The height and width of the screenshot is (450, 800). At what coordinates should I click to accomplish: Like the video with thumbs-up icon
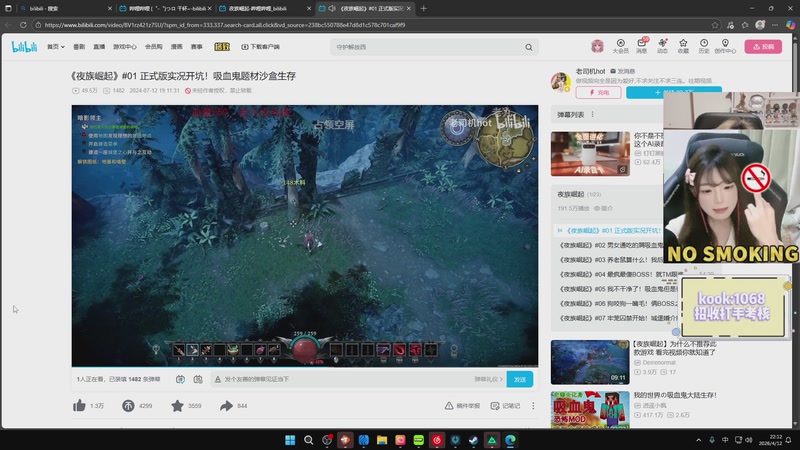tap(79, 406)
